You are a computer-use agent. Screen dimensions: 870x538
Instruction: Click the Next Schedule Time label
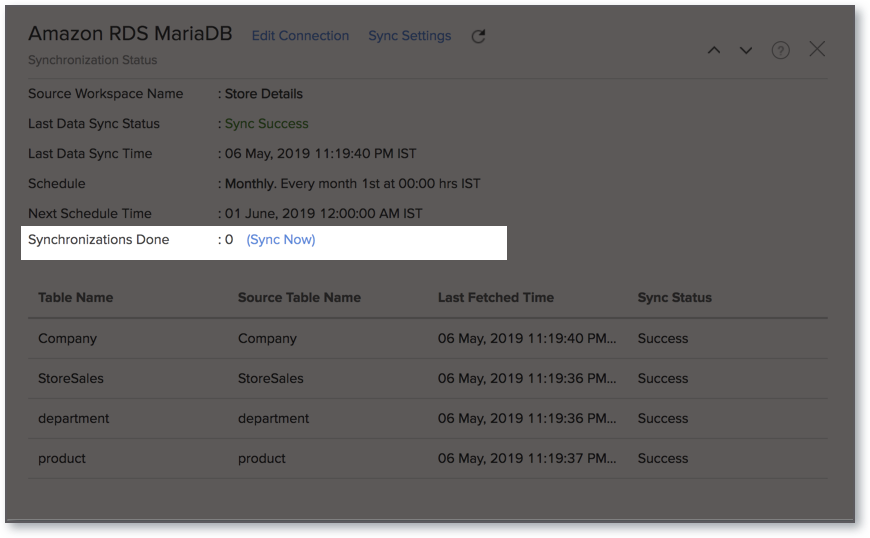(89, 214)
